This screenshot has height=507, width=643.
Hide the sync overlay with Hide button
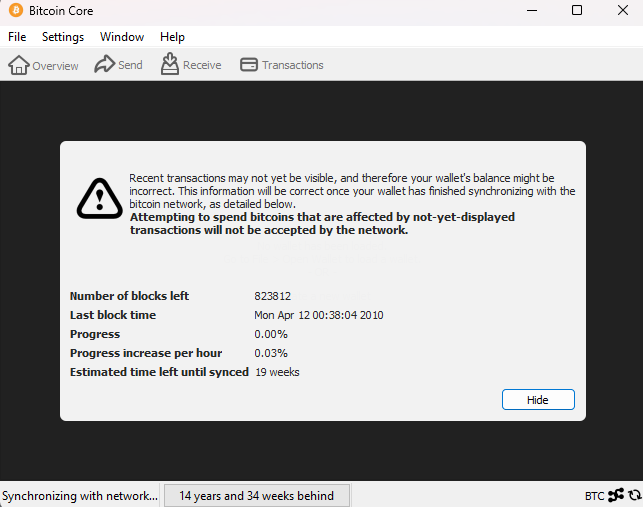[538, 400]
